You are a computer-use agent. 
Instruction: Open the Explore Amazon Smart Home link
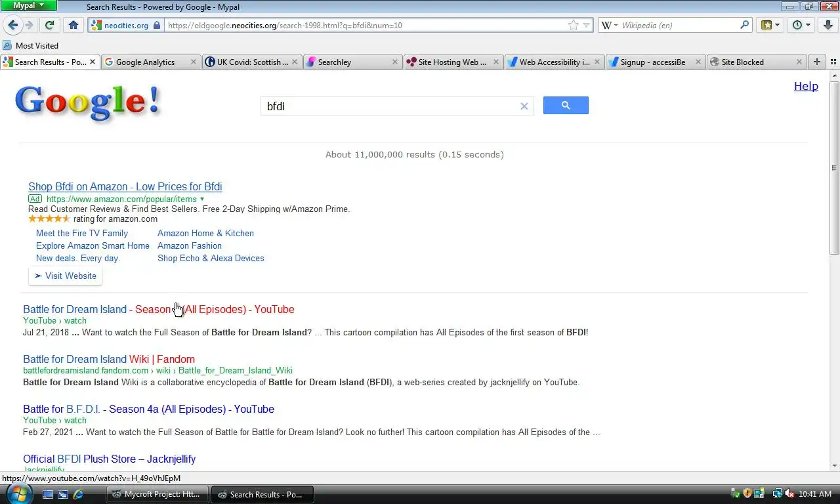(93, 245)
